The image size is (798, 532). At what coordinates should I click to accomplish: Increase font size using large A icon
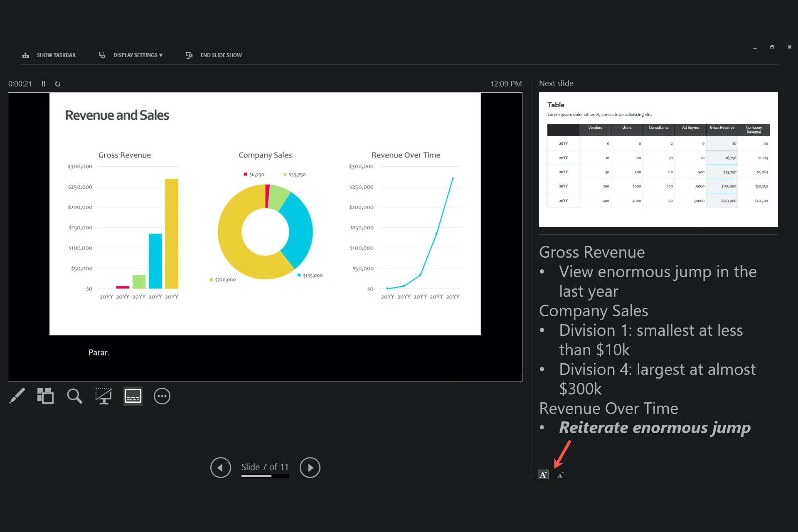coord(543,474)
